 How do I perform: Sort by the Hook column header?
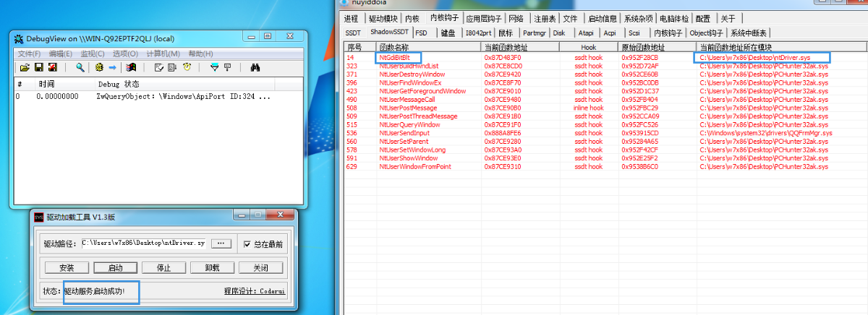pos(589,47)
